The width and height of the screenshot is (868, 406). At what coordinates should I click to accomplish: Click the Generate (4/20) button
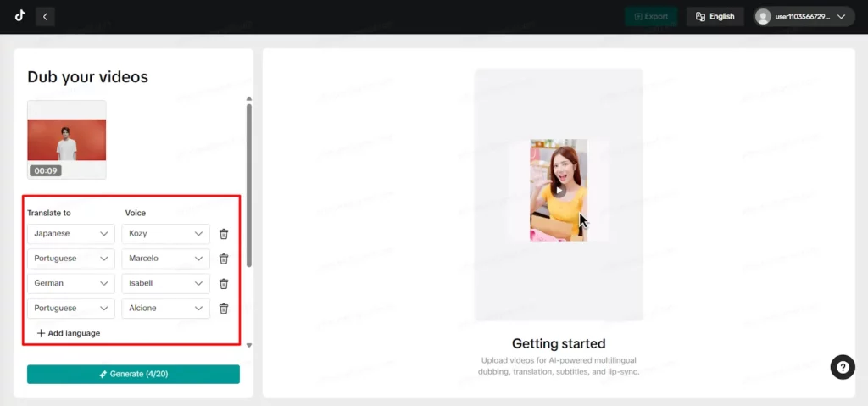pyautogui.click(x=133, y=374)
